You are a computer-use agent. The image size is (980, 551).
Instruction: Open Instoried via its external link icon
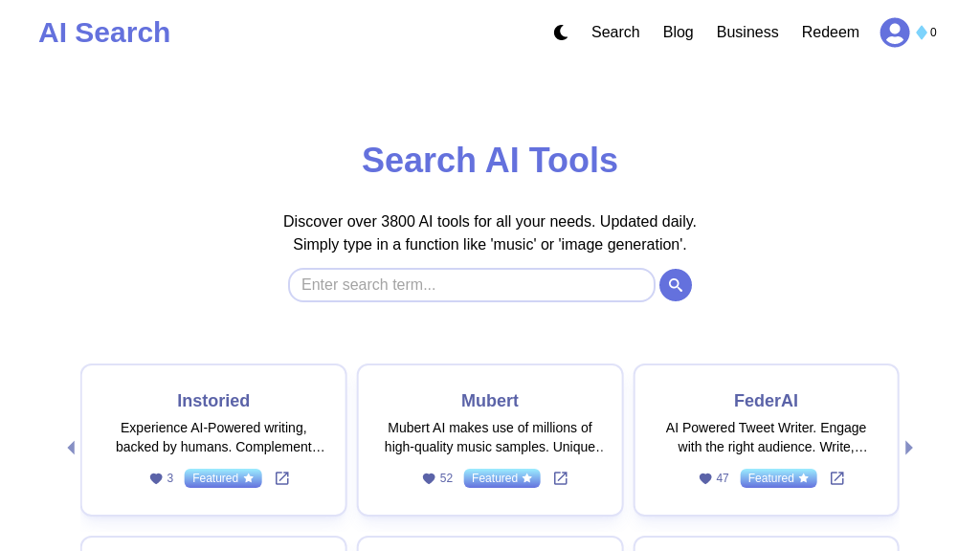[282, 478]
